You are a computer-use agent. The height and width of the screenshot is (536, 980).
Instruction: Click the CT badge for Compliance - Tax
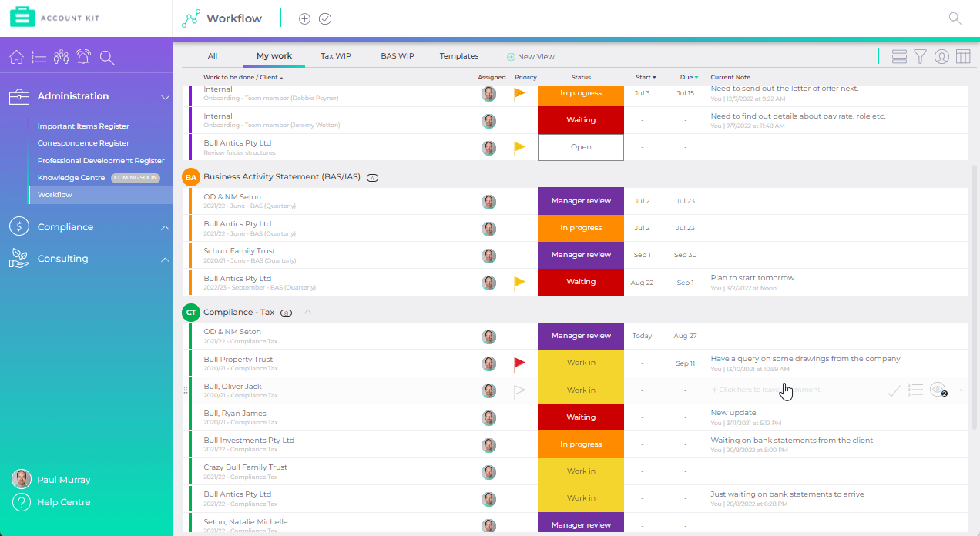click(191, 312)
